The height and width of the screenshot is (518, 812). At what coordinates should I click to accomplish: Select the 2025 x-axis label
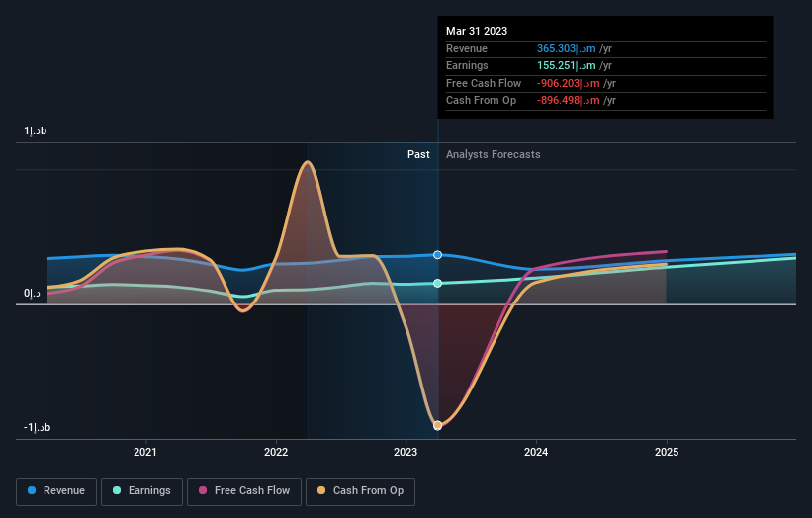point(667,452)
